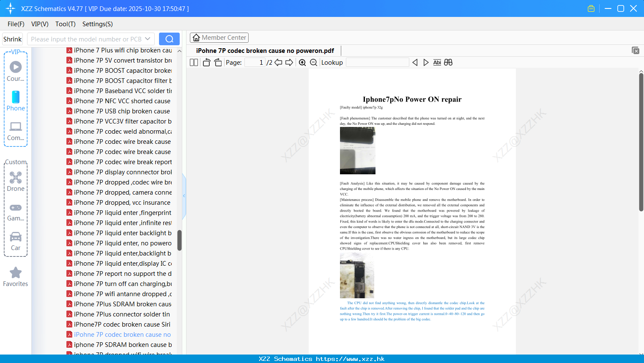
Task: Click the Lookup text field
Action: 378,63
